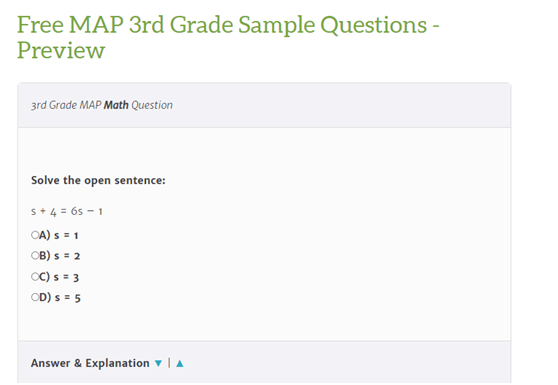This screenshot has width=558, height=385.
Task: Click the equation s + 4 = 6s − 1
Action: (67, 211)
